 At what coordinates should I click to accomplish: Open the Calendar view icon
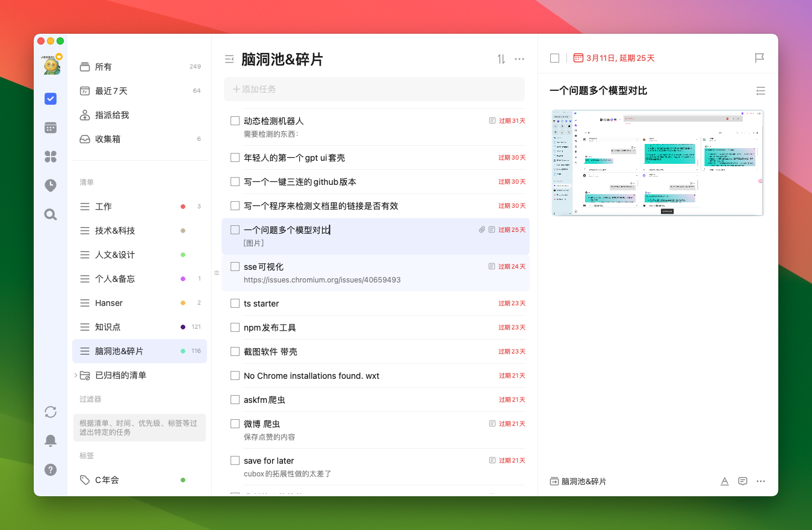(51, 128)
